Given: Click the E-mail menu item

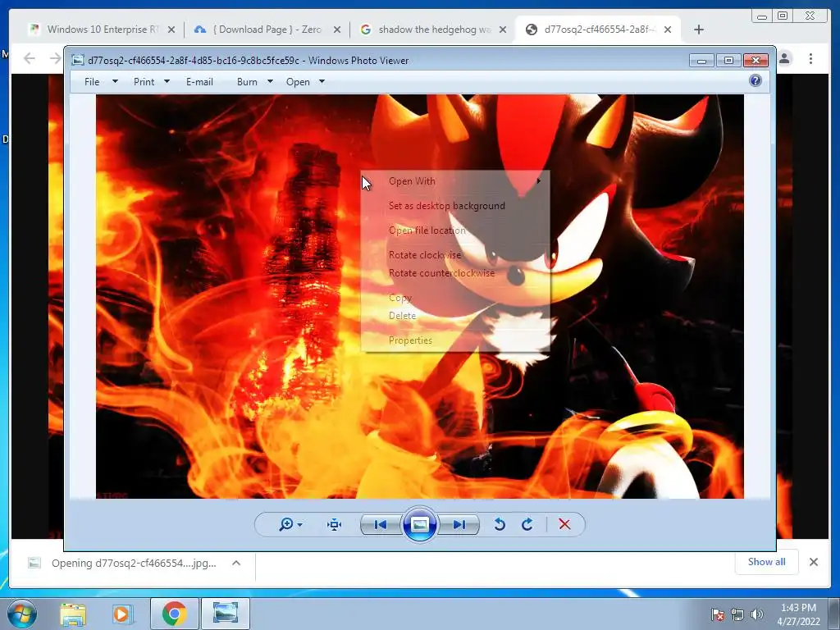Looking at the screenshot, I should (x=199, y=82).
